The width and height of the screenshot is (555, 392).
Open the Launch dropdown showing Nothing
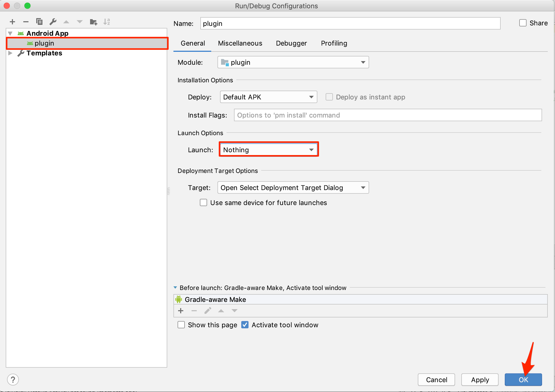(x=268, y=150)
